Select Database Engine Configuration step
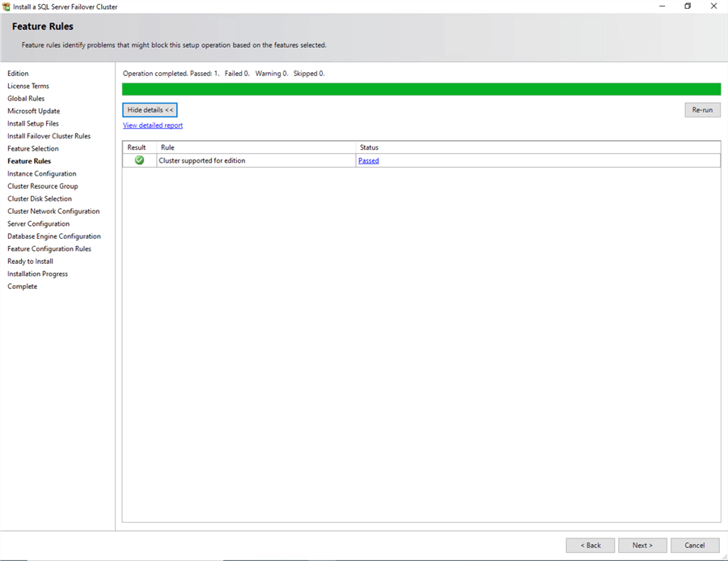The height and width of the screenshot is (561, 728). click(54, 236)
